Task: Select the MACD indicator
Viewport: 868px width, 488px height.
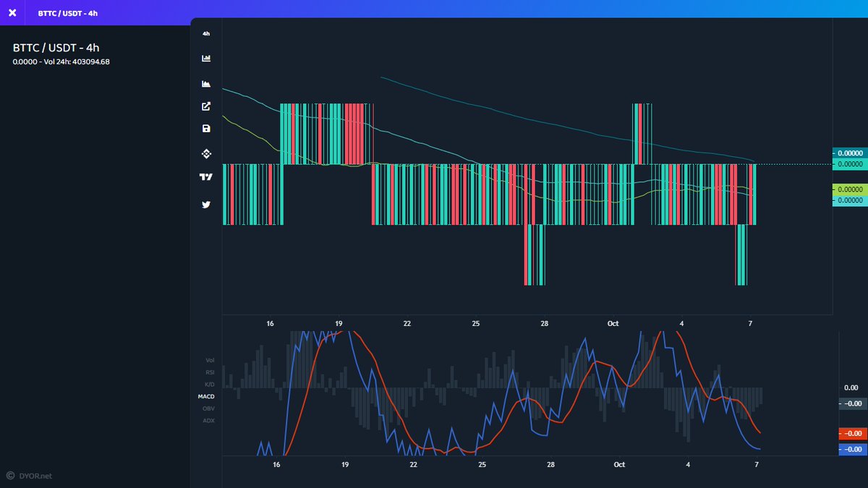Action: [206, 396]
